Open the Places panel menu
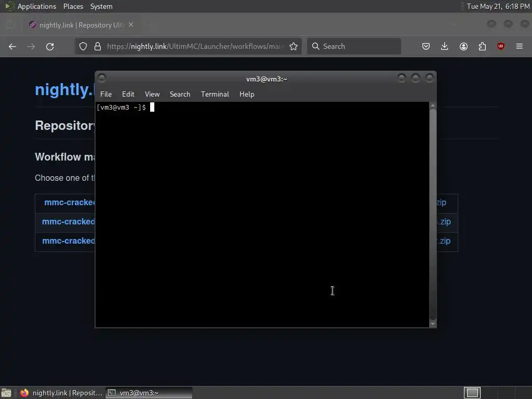The height and width of the screenshot is (399, 532). click(73, 6)
